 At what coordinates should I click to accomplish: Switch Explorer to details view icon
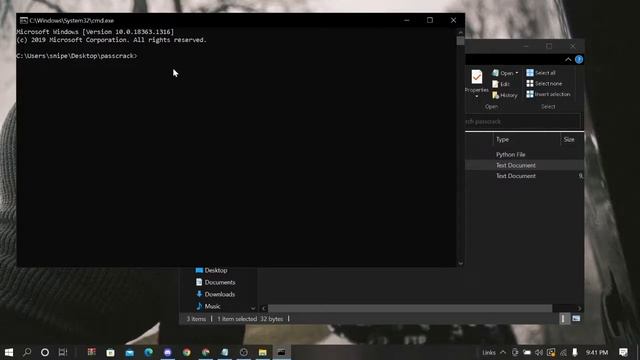563,319
